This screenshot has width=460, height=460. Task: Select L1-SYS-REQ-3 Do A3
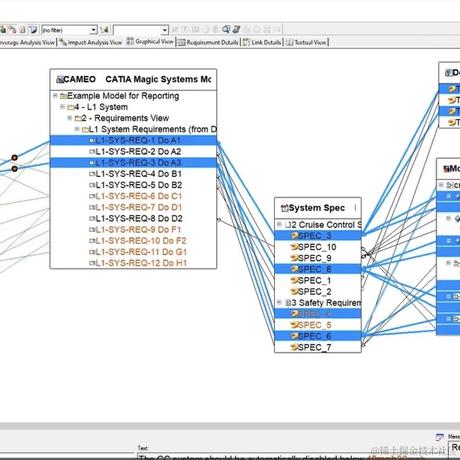click(x=133, y=163)
